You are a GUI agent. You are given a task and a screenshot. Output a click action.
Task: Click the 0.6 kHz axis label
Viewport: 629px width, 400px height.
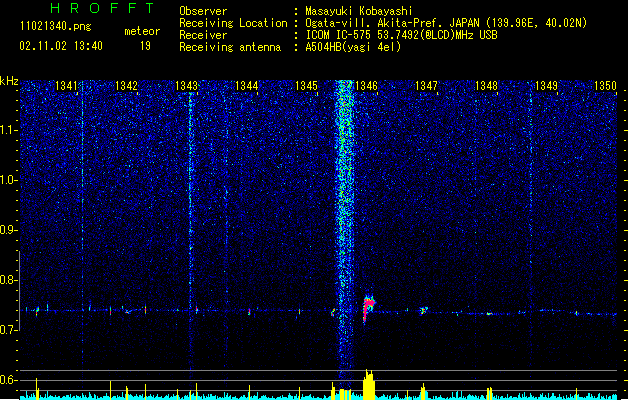tap(8, 380)
